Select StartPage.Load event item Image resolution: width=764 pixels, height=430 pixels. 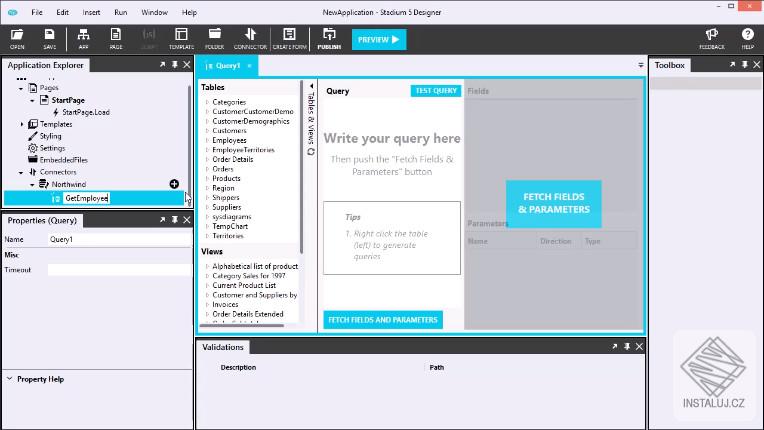86,112
